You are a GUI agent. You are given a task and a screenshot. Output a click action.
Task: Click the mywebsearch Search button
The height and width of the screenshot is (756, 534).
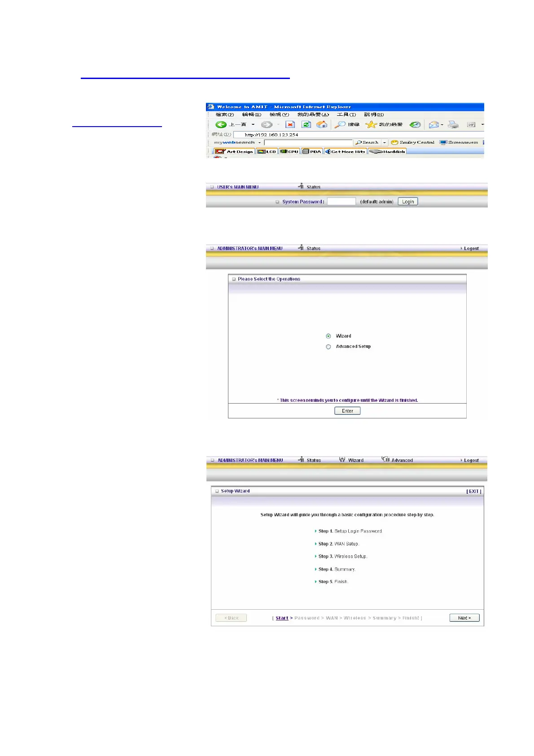pyautogui.click(x=368, y=142)
